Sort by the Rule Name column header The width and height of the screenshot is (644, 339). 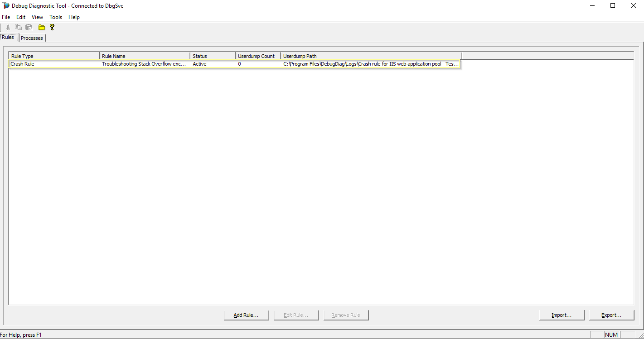pyautogui.click(x=144, y=56)
